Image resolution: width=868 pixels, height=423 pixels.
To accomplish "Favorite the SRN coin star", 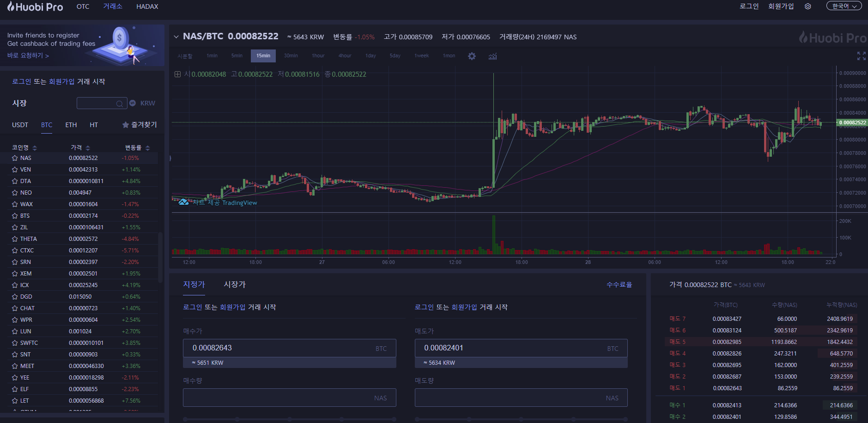I will pyautogui.click(x=15, y=262).
